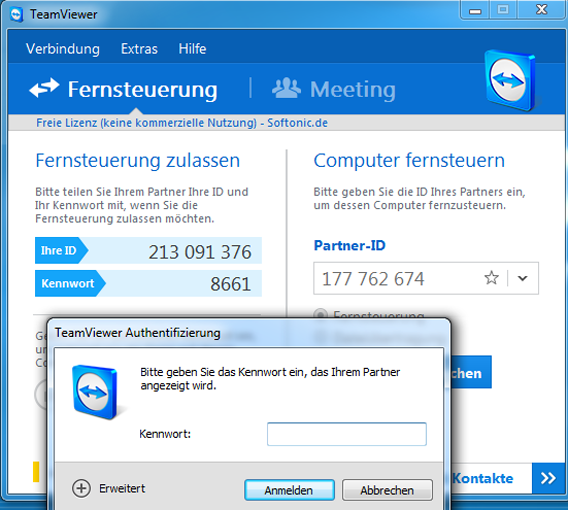Click the Partner-ID label
This screenshot has height=510, width=568.
(x=350, y=246)
